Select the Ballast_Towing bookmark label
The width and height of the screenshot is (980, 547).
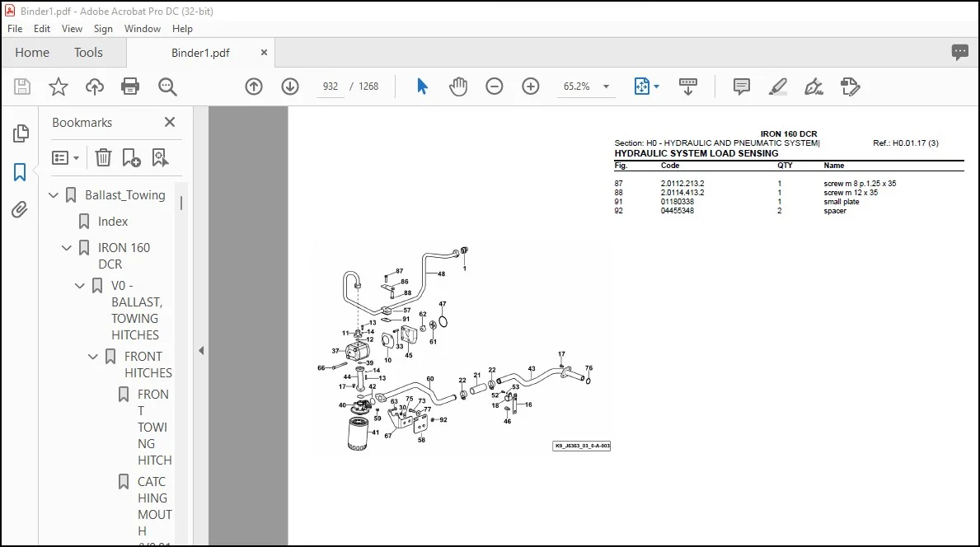[x=125, y=195]
